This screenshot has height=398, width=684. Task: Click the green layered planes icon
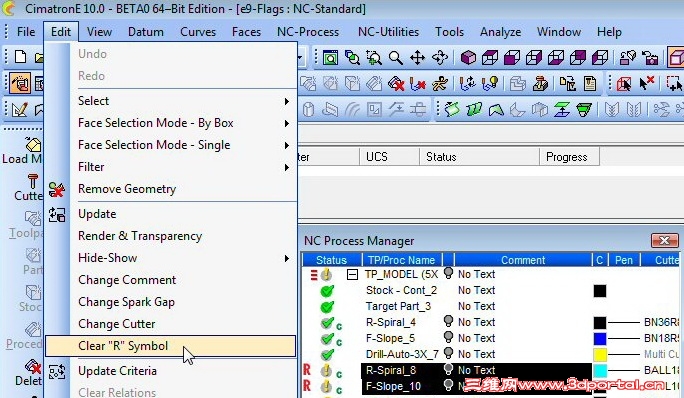pyautogui.click(x=562, y=109)
